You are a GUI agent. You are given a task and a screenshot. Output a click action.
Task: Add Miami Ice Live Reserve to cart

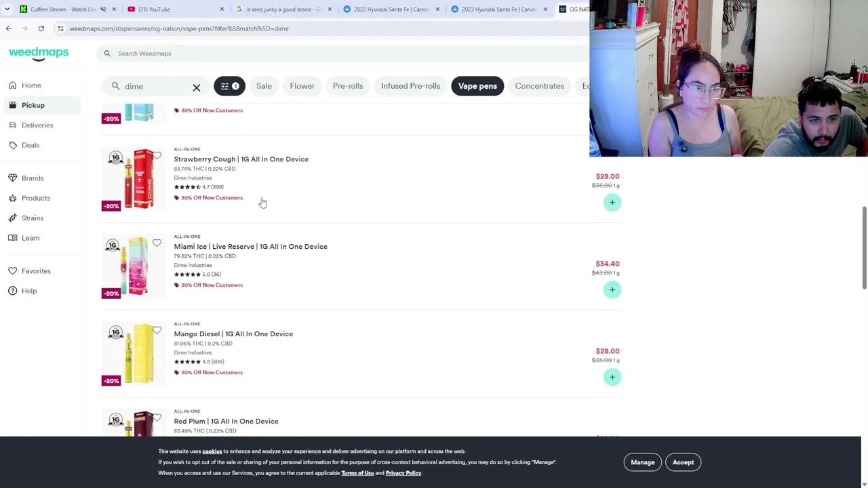(x=612, y=289)
